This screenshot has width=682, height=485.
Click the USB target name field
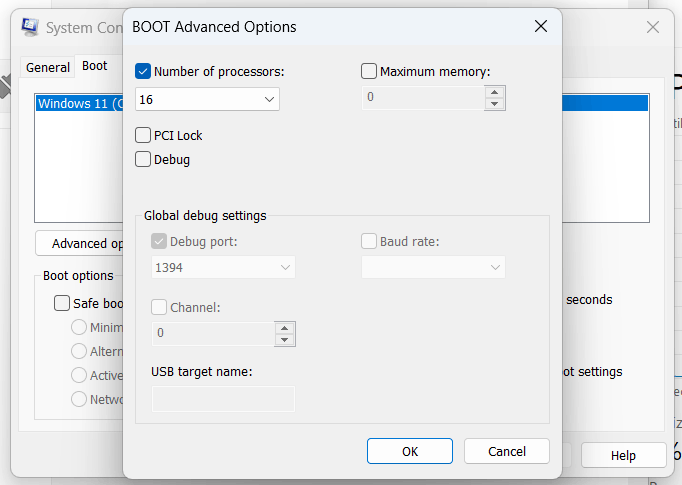(223, 399)
